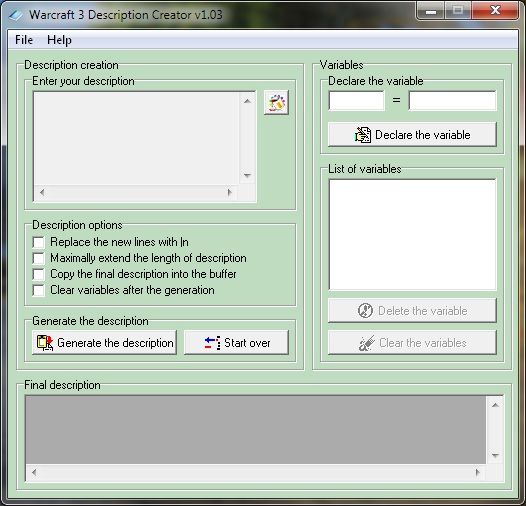Click right arrow of Final description horizontal scrollbar
The image size is (526, 506).
point(478,472)
